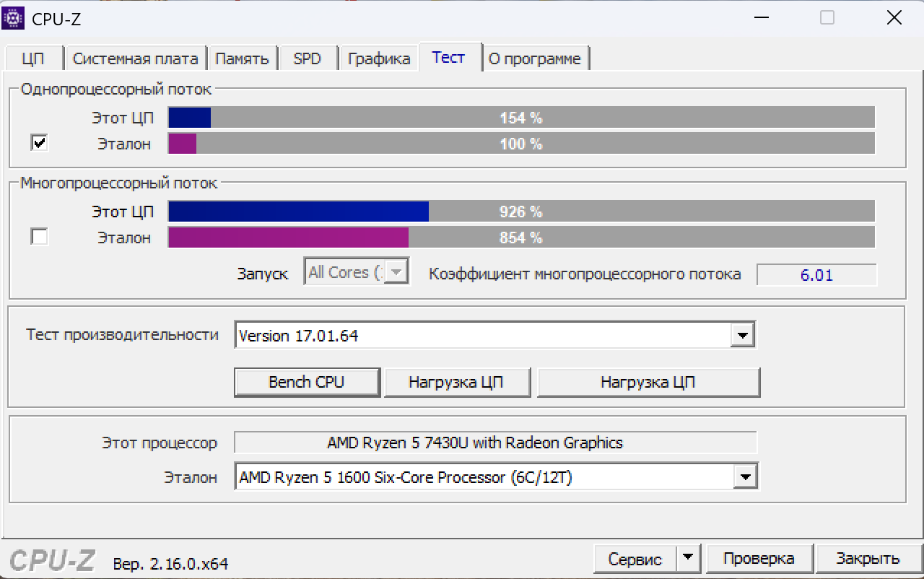
Task: Click the single-thread Эталон 100 % bar
Action: (x=521, y=143)
